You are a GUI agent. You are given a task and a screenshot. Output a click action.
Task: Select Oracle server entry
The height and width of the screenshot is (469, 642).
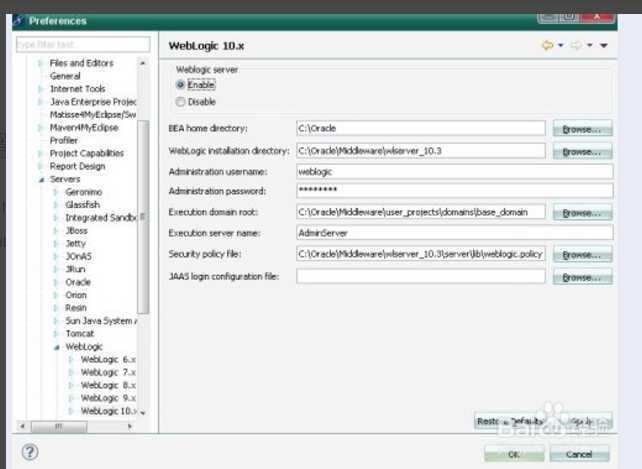[78, 282]
